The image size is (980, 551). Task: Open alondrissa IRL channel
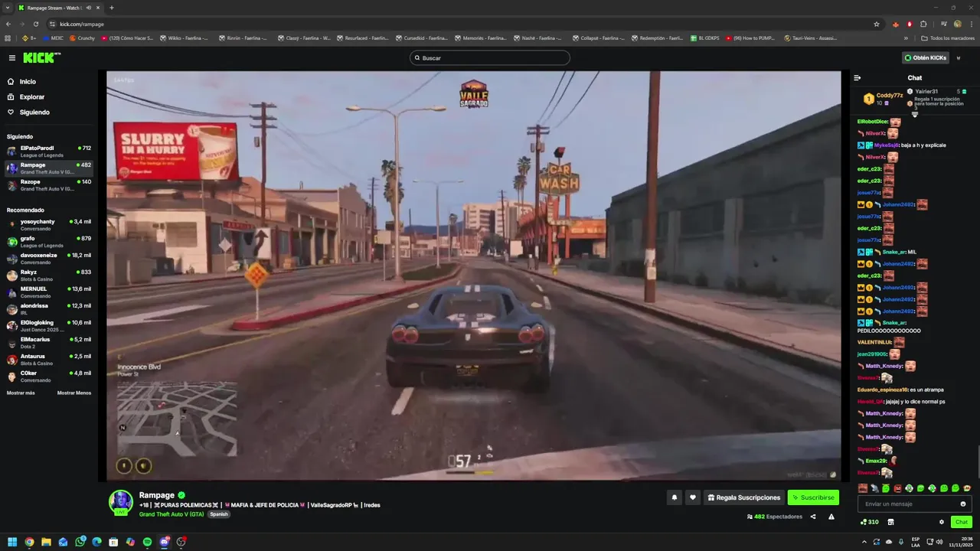[49, 308]
